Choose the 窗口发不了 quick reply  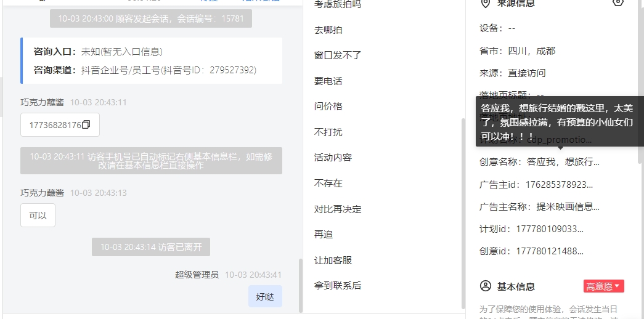338,55
